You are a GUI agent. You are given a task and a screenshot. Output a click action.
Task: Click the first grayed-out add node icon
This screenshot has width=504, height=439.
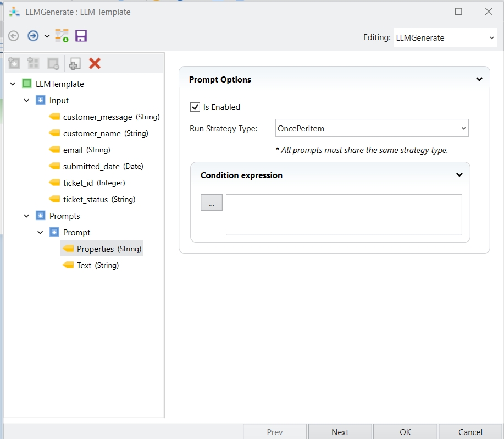14,63
